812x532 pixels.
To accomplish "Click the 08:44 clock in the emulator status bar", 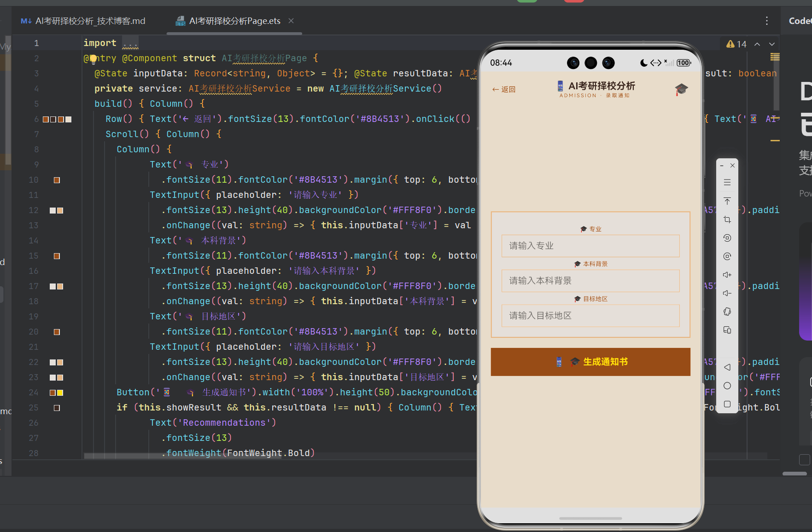I will [x=501, y=63].
